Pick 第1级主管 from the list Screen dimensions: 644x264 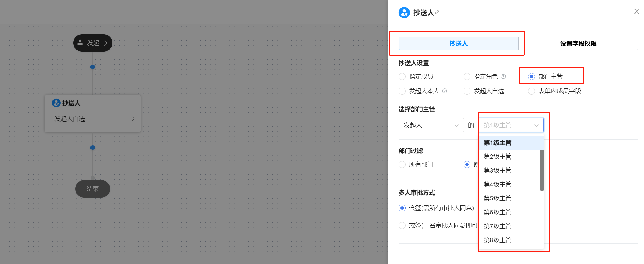pos(511,143)
